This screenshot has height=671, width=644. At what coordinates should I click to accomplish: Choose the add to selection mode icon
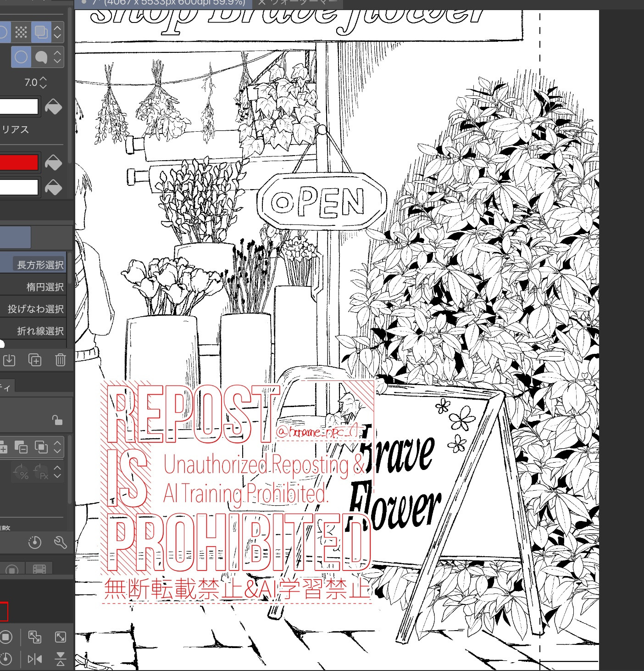3,447
